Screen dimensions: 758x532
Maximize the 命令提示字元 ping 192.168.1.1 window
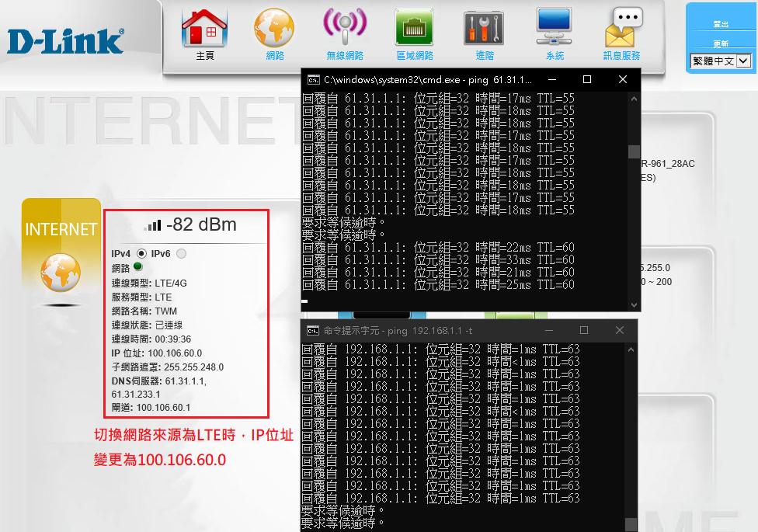coord(584,330)
